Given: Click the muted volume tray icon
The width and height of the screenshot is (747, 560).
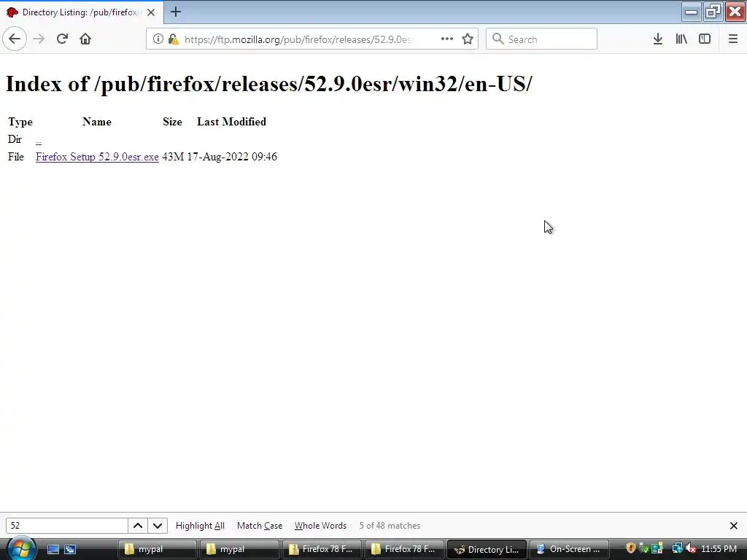Looking at the screenshot, I should tap(691, 548).
